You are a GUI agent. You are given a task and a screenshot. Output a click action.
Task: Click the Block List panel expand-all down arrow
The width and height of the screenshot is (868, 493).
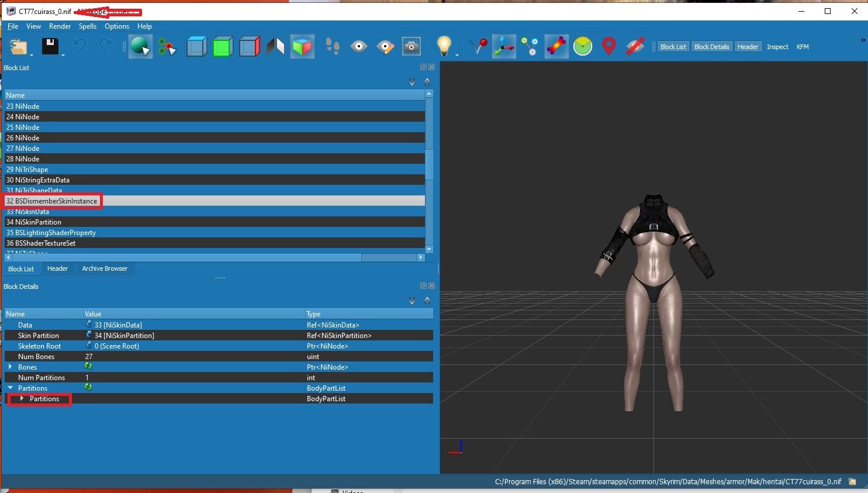[x=412, y=82]
